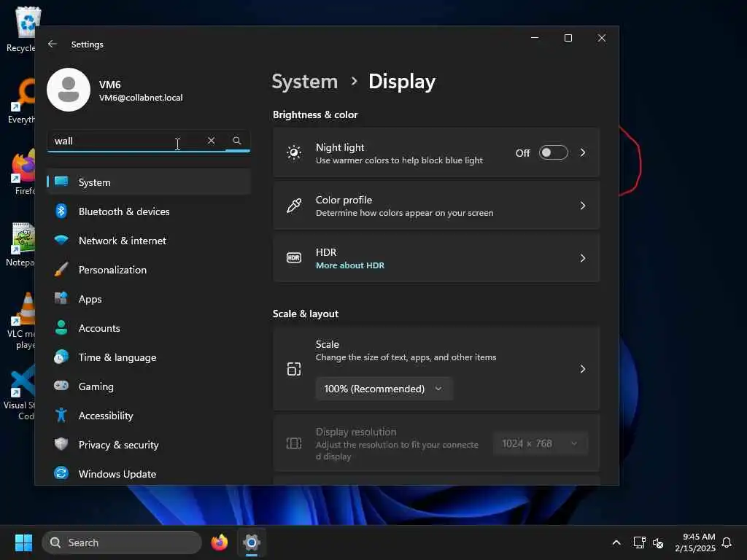Open Personalization settings label
Viewport: 747px width, 560px height.
tap(112, 270)
